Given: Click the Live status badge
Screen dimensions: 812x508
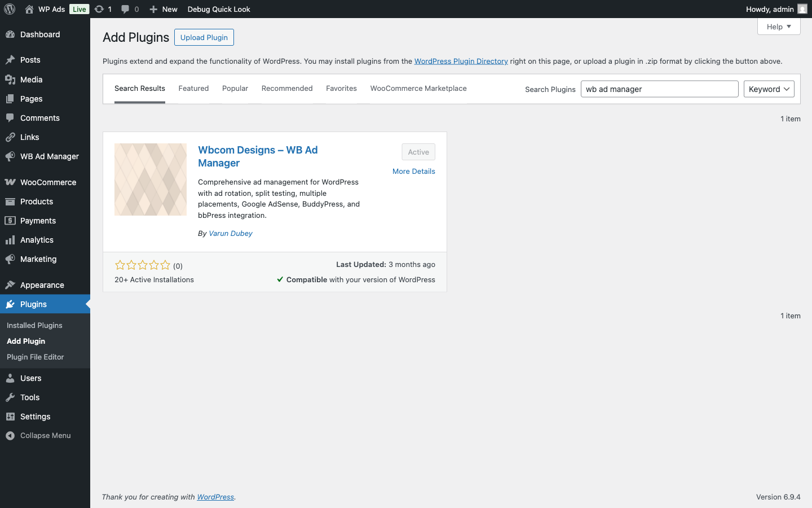Looking at the screenshot, I should click(80, 9).
